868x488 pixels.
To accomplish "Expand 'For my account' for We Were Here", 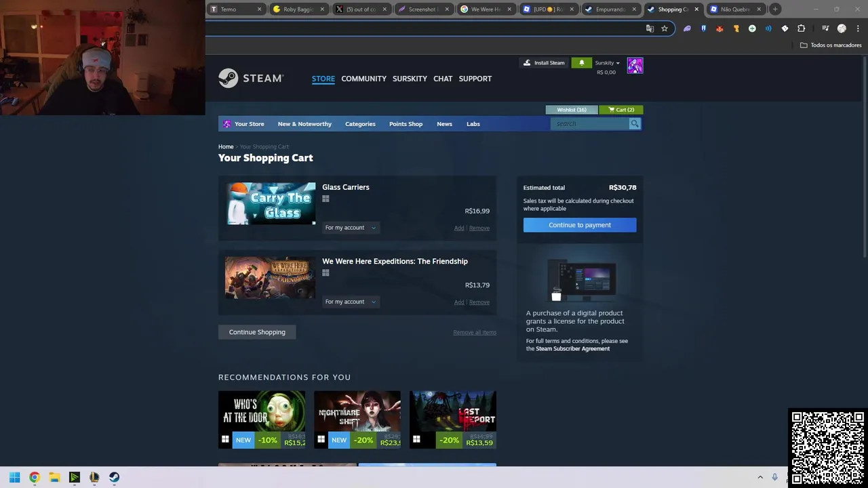I will (x=350, y=302).
